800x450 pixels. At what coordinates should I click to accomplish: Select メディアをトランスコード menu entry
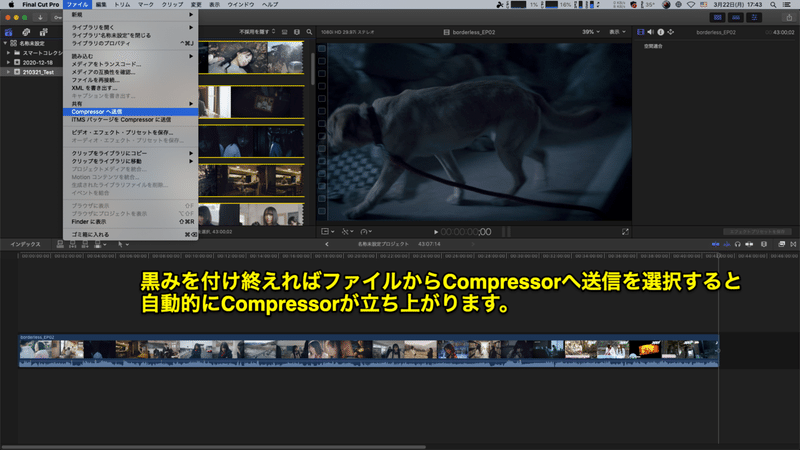click(x=131, y=64)
